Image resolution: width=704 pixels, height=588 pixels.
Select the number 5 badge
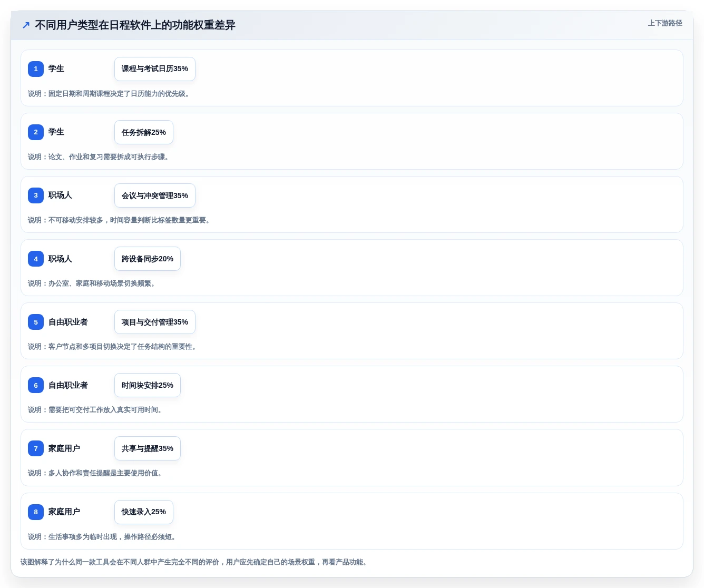point(36,322)
